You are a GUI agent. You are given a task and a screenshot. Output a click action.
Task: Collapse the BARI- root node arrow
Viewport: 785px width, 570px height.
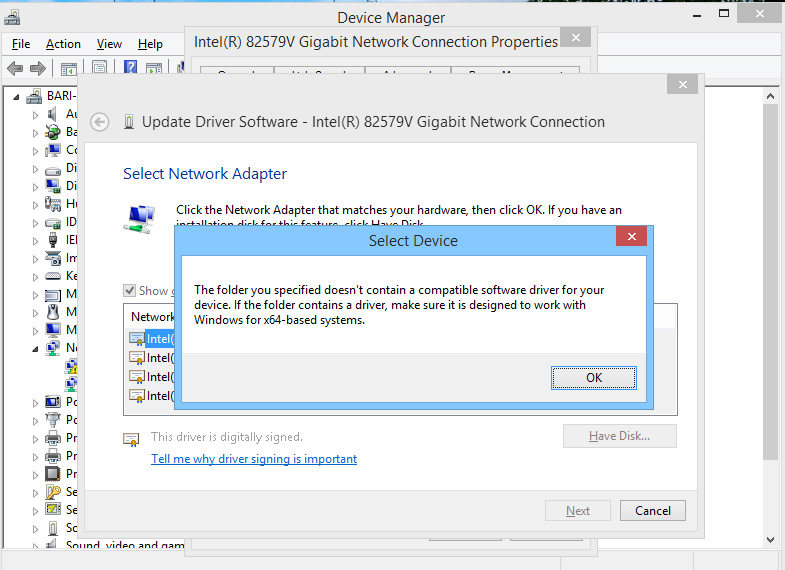[16, 97]
